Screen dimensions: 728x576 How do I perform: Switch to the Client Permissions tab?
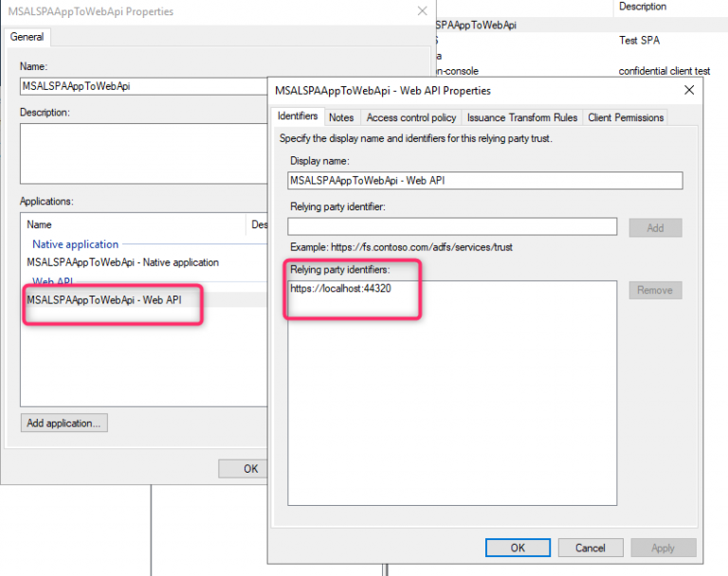click(x=626, y=117)
